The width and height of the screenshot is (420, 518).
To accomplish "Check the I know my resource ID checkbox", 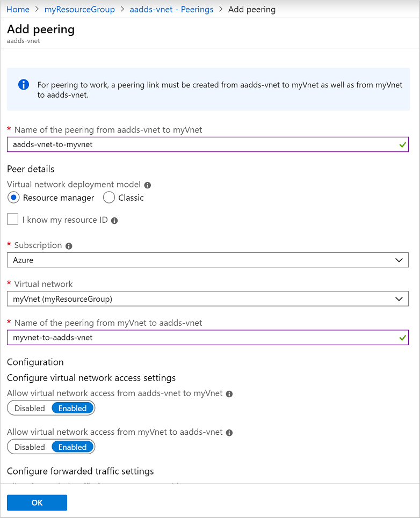I will 12,220.
